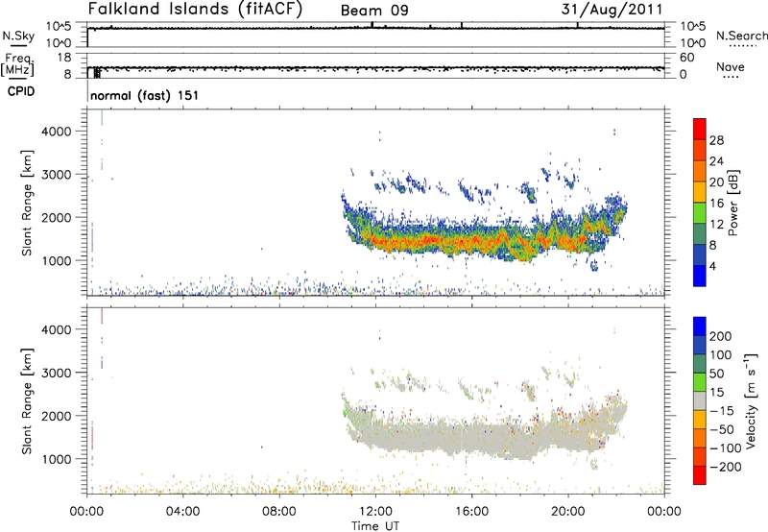
Task: Click the '4' tick on the power colorbar
Action: (x=713, y=266)
